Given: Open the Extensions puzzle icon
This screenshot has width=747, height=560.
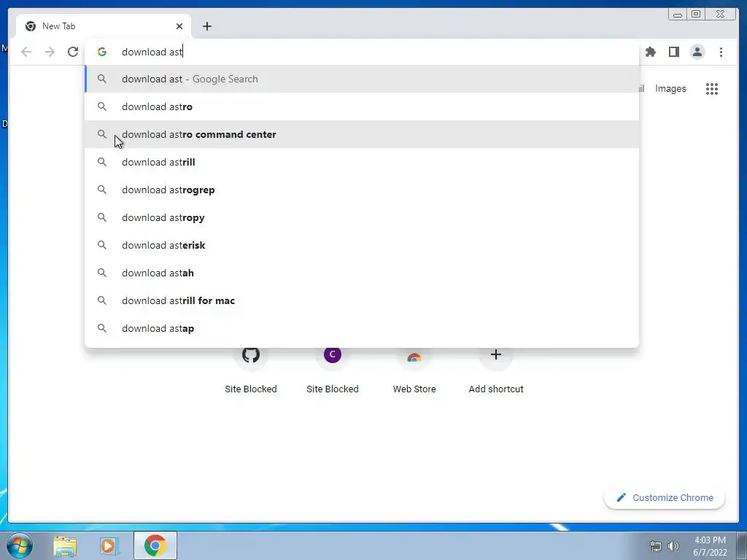Looking at the screenshot, I should [x=650, y=52].
